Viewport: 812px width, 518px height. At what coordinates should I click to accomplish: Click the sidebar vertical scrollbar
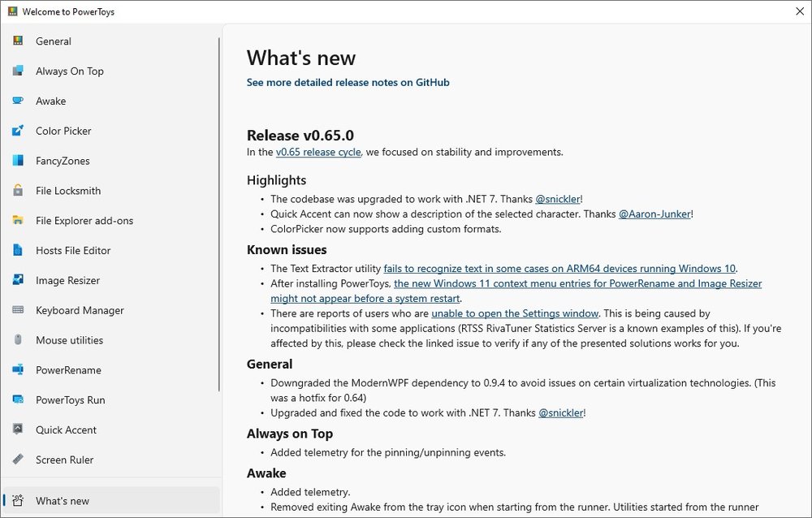[219, 214]
